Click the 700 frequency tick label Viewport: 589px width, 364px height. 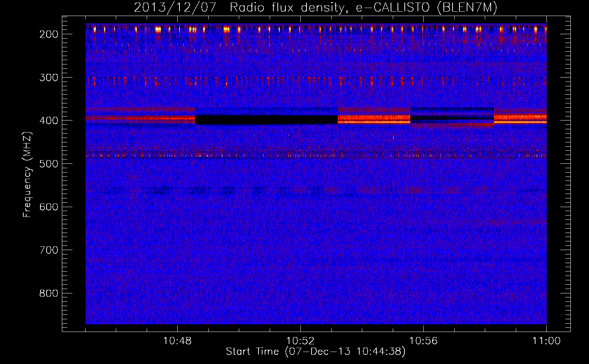(x=49, y=250)
